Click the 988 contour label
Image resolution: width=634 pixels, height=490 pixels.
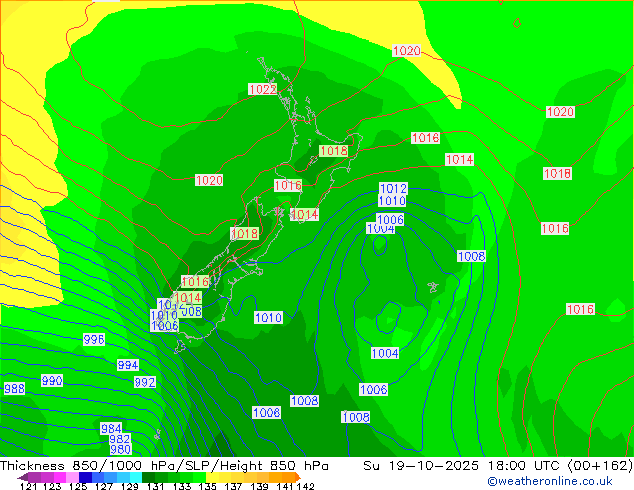point(14,389)
